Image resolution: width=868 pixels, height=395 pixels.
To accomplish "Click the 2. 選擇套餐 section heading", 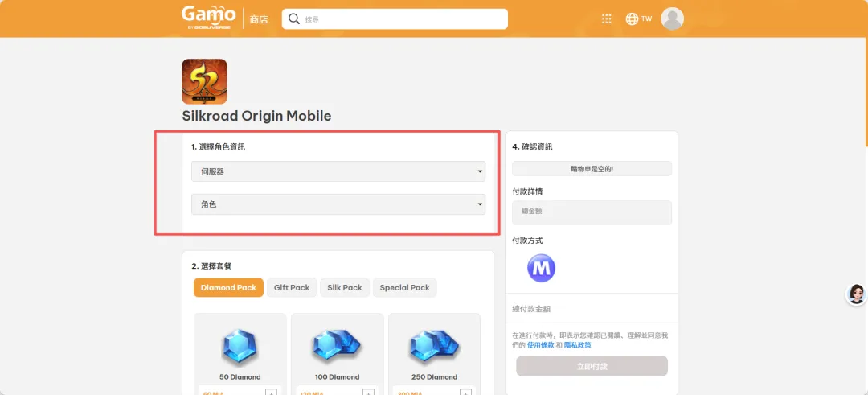I will (211, 266).
